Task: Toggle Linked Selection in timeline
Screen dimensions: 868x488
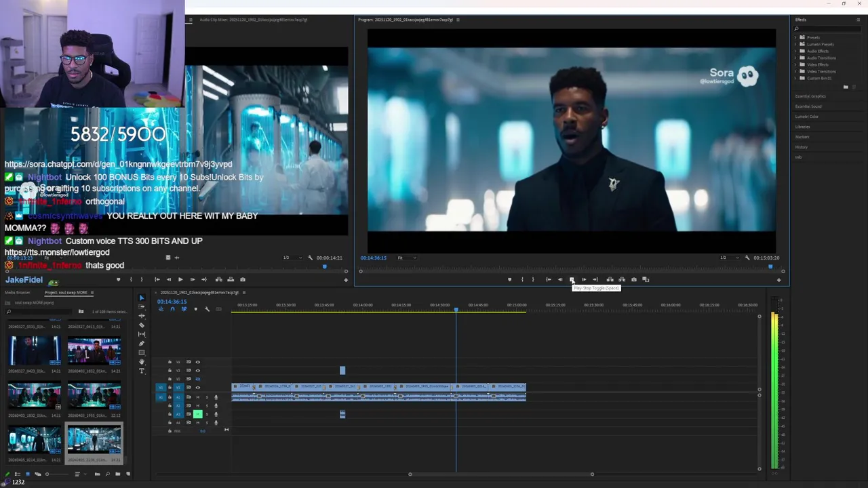Action: [x=184, y=309]
